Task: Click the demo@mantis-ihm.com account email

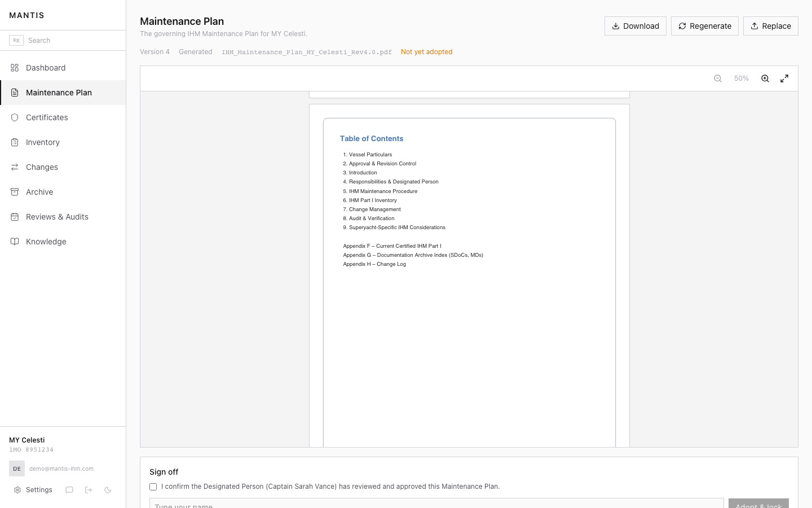Action: pos(61,468)
